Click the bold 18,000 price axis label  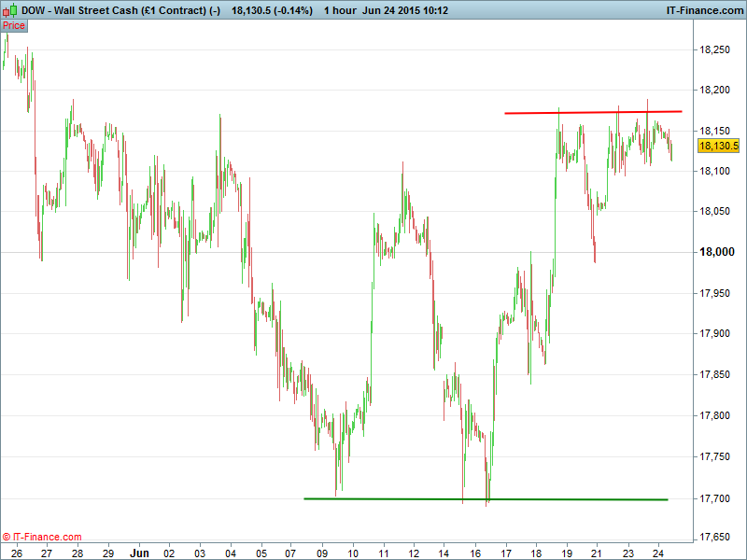coord(718,252)
